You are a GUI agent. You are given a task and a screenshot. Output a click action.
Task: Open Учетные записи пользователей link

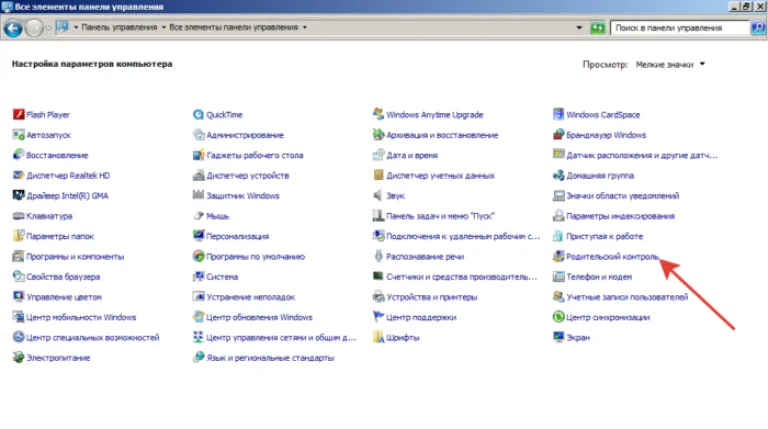(x=627, y=297)
